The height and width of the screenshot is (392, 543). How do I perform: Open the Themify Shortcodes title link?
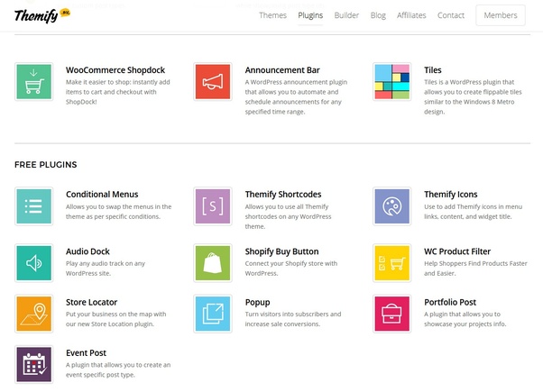(x=283, y=195)
